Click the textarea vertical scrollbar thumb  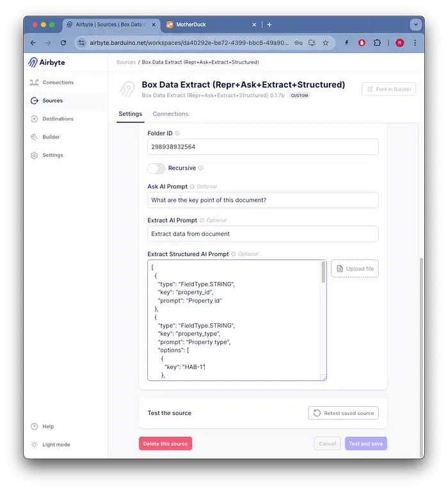pyautogui.click(x=323, y=272)
